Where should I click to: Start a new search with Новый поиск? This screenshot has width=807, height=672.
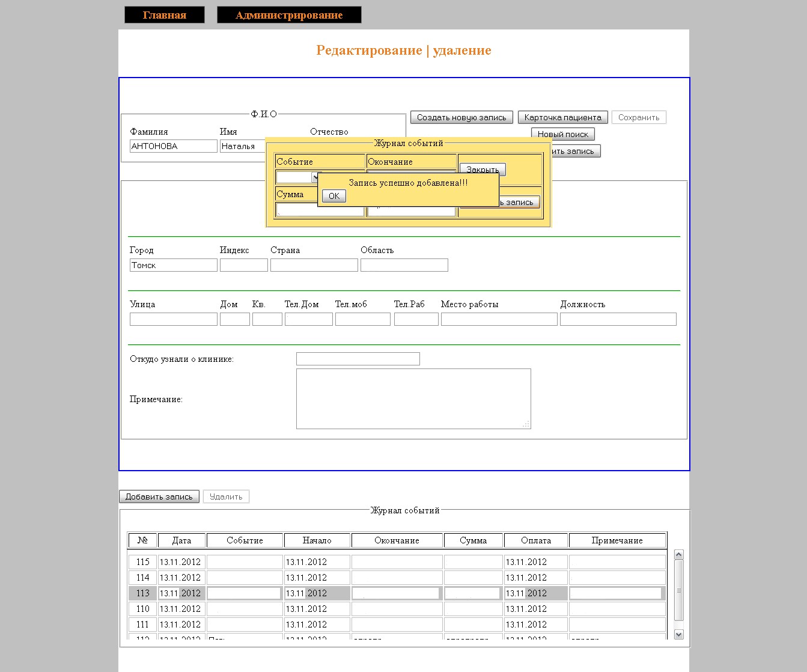point(563,134)
